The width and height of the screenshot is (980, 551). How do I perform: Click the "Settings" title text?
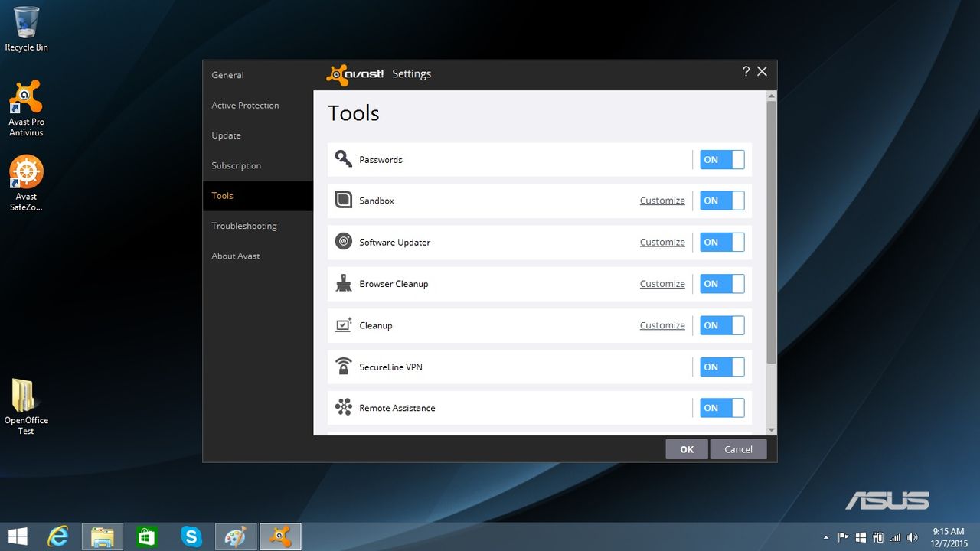point(412,74)
